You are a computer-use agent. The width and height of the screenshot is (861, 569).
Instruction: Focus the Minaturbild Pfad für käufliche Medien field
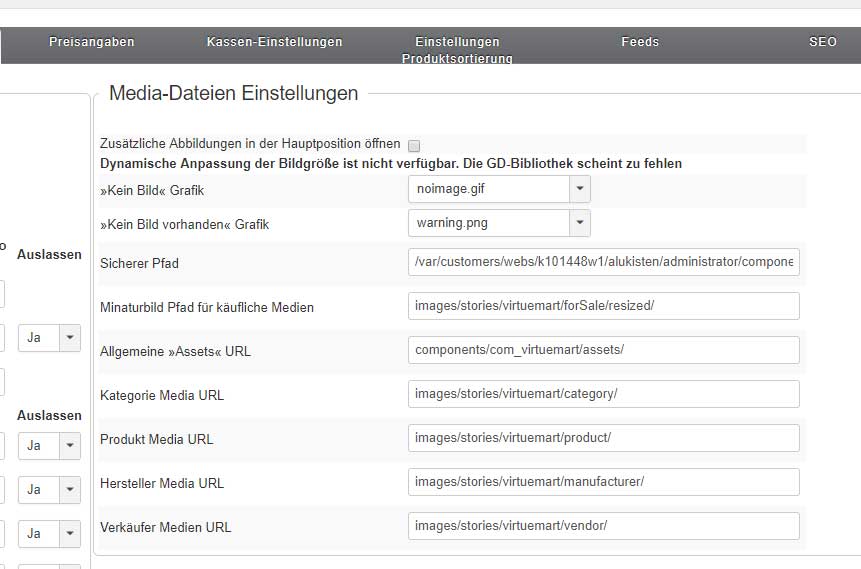[604, 306]
